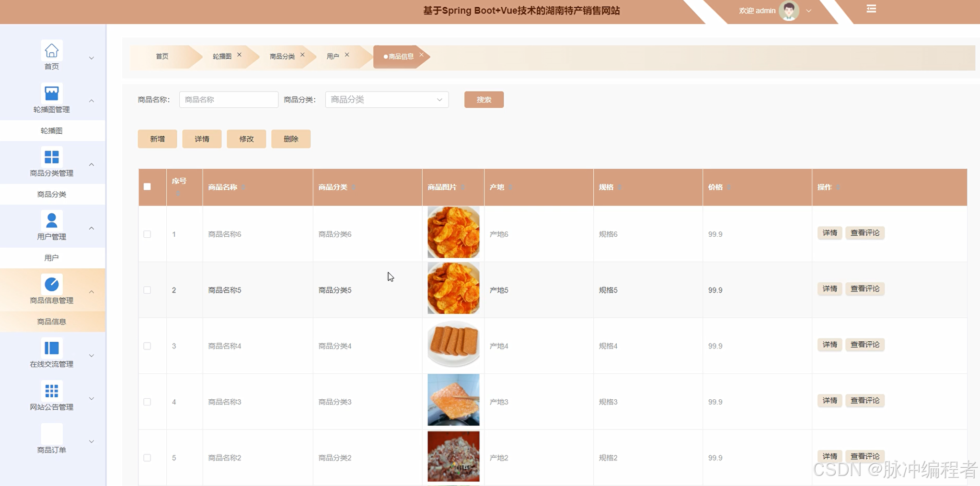Open 详情 for 商品名称6 row
The width and height of the screenshot is (980, 486).
click(x=830, y=233)
